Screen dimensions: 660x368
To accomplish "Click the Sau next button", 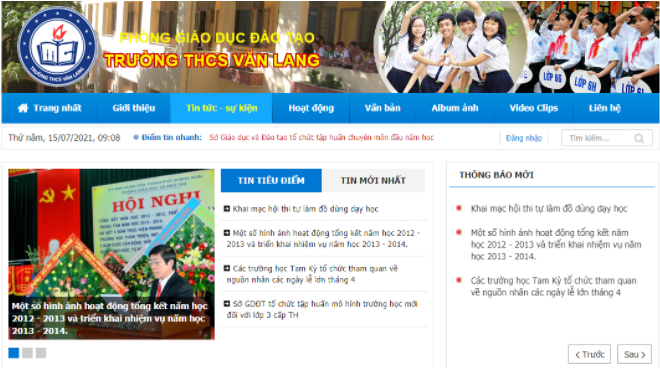I will [634, 355].
